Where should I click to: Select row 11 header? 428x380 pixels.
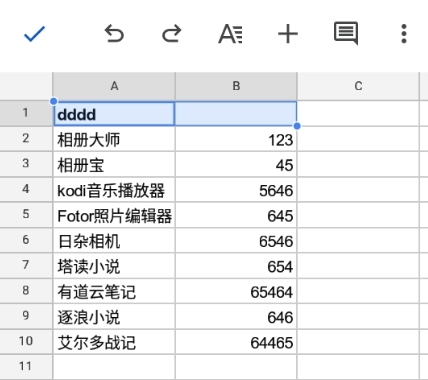click(x=26, y=367)
